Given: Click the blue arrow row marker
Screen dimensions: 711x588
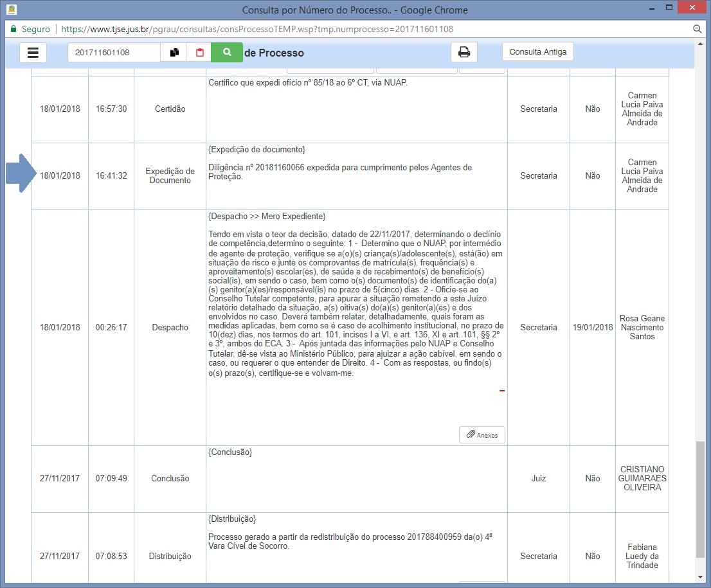Looking at the screenshot, I should [x=18, y=174].
